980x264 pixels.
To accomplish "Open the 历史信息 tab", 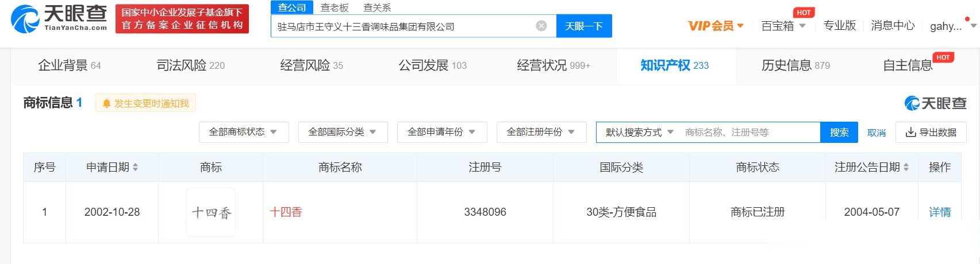I will coord(796,65).
